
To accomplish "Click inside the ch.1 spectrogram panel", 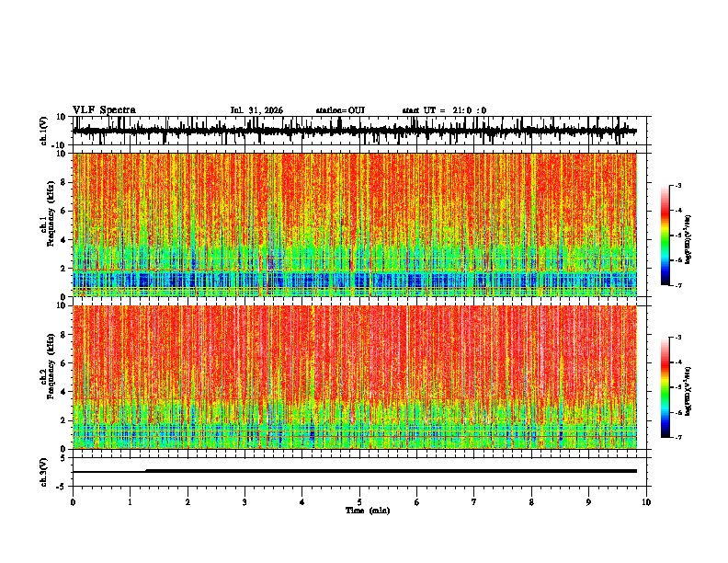I will pos(355,224).
